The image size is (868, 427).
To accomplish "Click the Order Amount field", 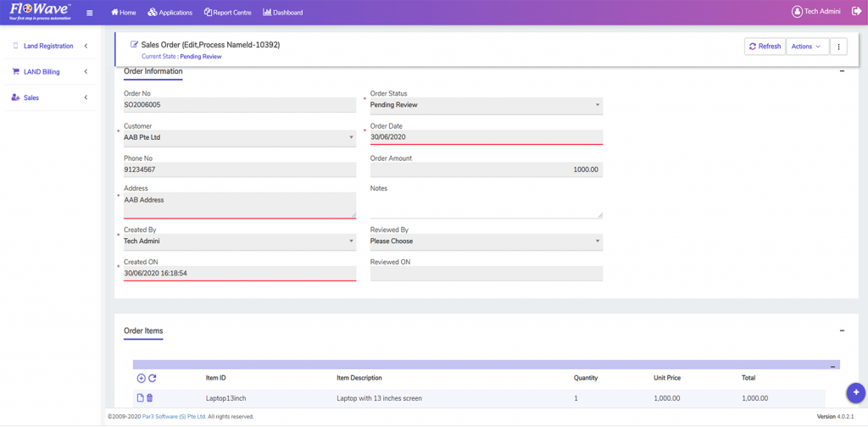I will coord(486,169).
